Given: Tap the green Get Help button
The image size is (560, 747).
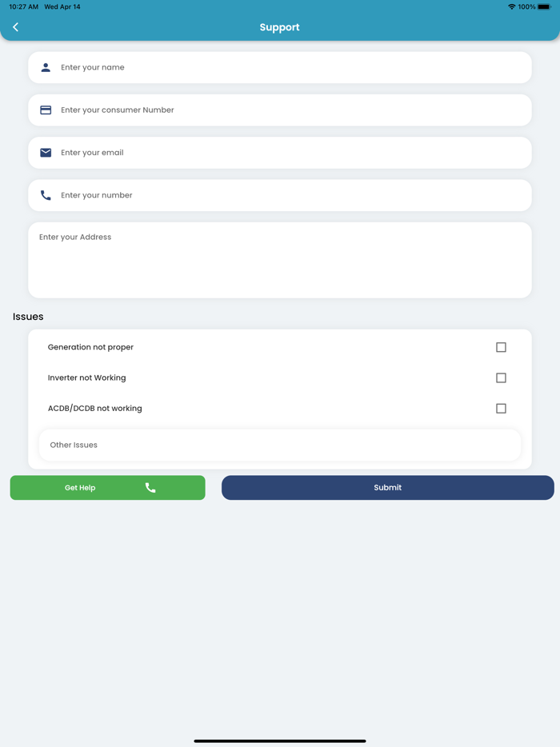Looking at the screenshot, I should [88, 488].
